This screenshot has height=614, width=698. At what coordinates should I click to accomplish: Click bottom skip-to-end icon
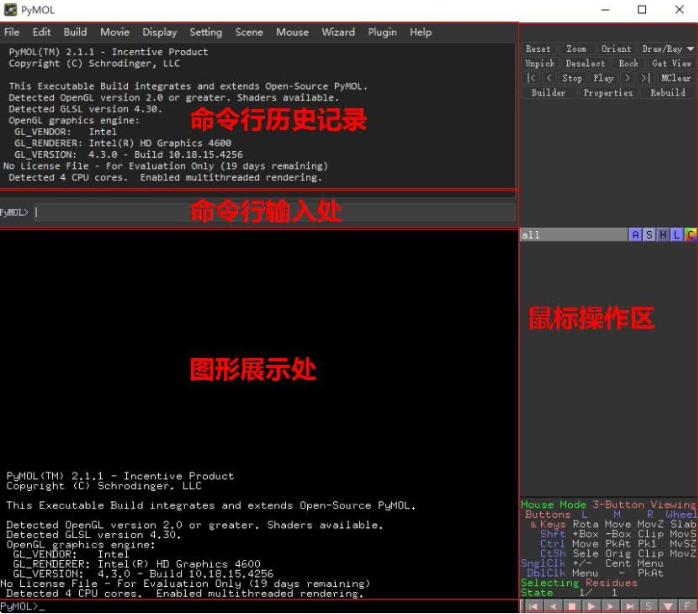[x=630, y=606]
